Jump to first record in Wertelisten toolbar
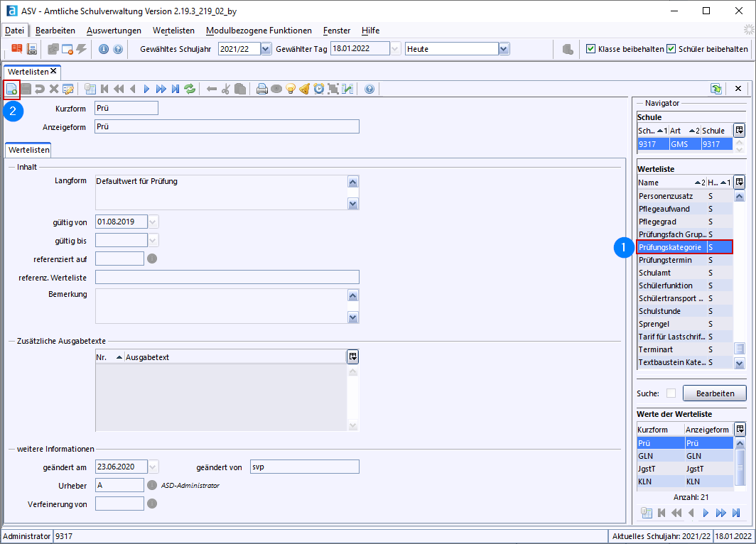Image resolution: width=756 pixels, height=544 pixels. (x=104, y=89)
